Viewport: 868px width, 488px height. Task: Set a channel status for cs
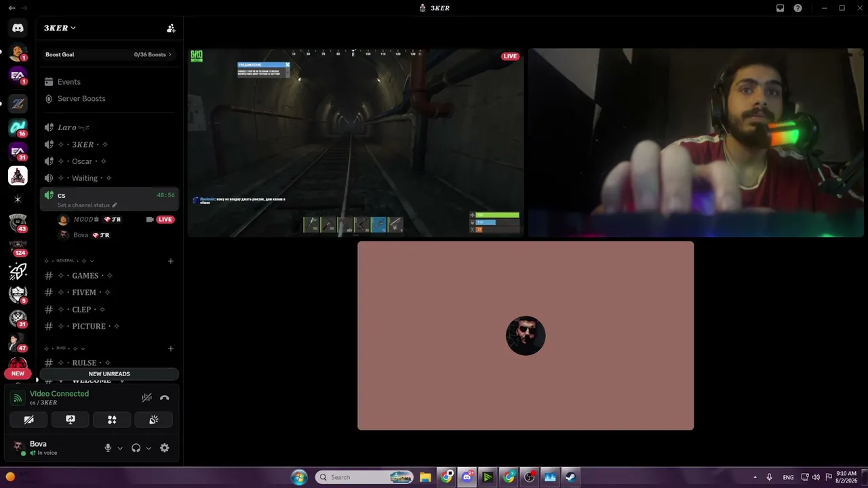pyautogui.click(x=87, y=205)
